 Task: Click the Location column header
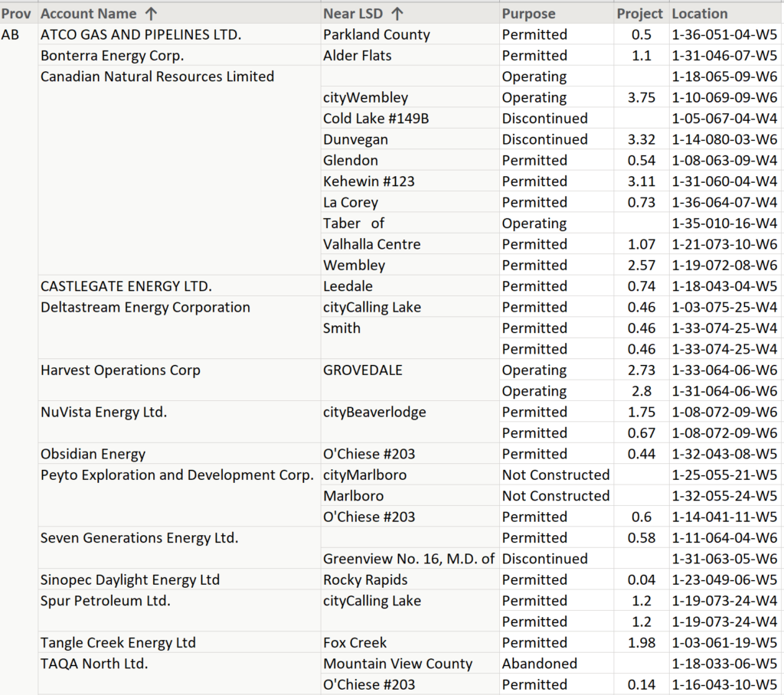click(700, 14)
